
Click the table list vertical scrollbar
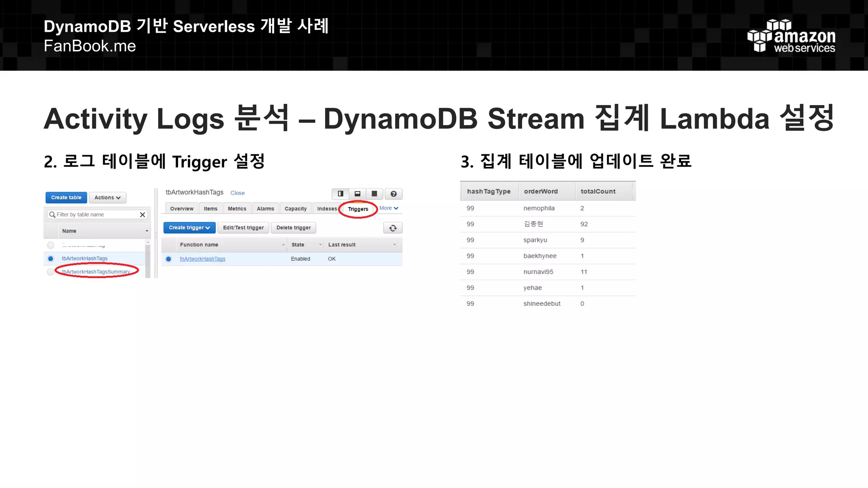[x=148, y=259]
